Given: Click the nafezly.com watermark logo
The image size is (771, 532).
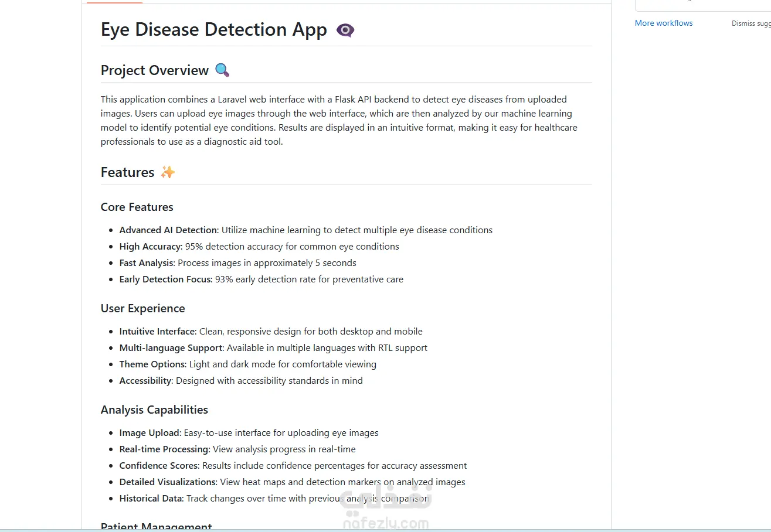Looking at the screenshot, I should pyautogui.click(x=387, y=509).
